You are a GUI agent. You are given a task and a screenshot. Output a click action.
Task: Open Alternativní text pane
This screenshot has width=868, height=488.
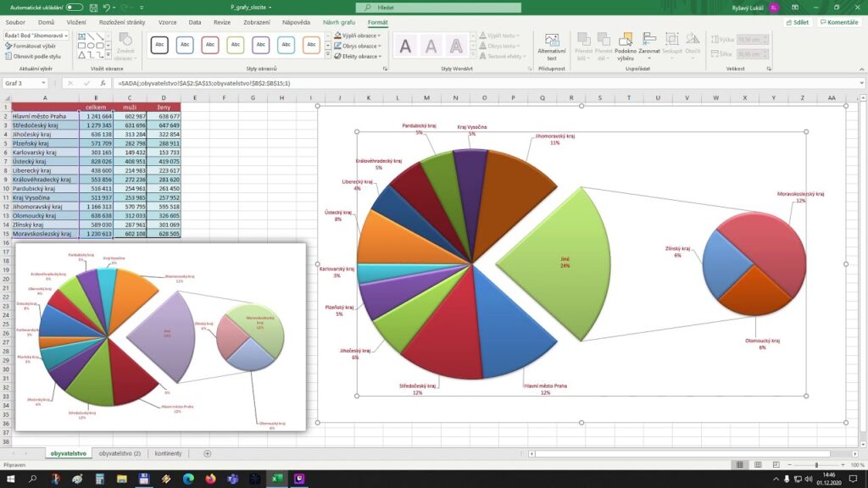pyautogui.click(x=551, y=47)
